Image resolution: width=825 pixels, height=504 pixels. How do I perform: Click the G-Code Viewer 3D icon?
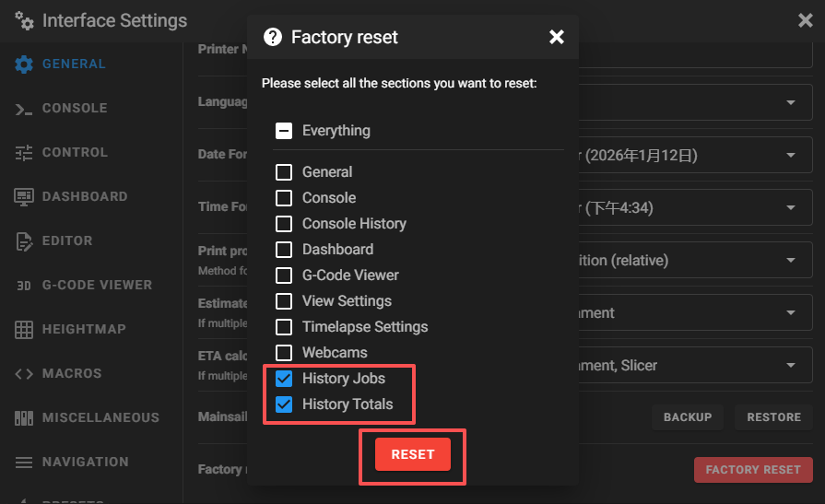24,286
